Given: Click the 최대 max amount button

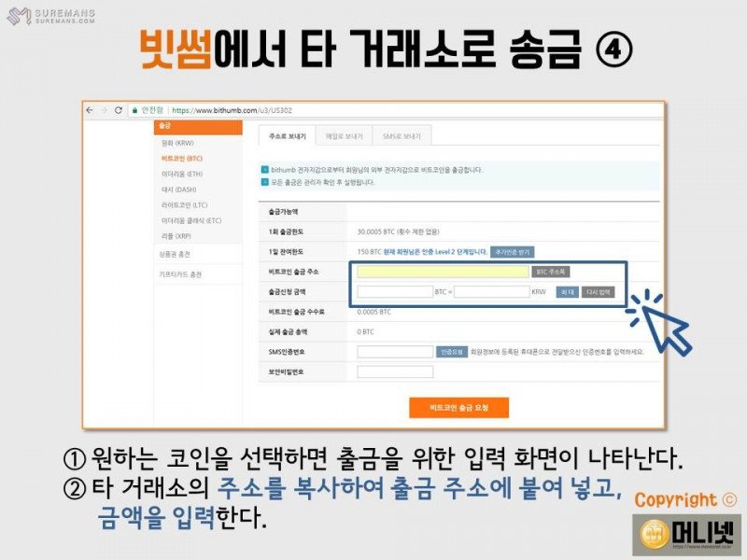Looking at the screenshot, I should click(567, 292).
